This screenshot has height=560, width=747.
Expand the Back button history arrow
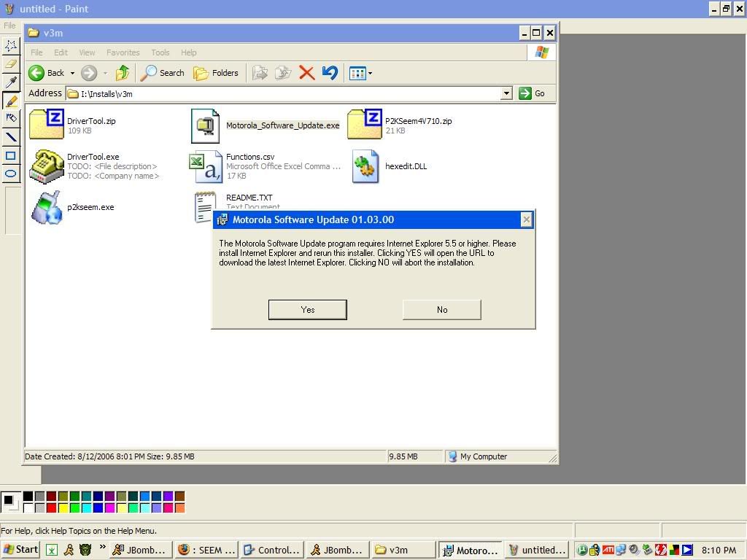72,73
